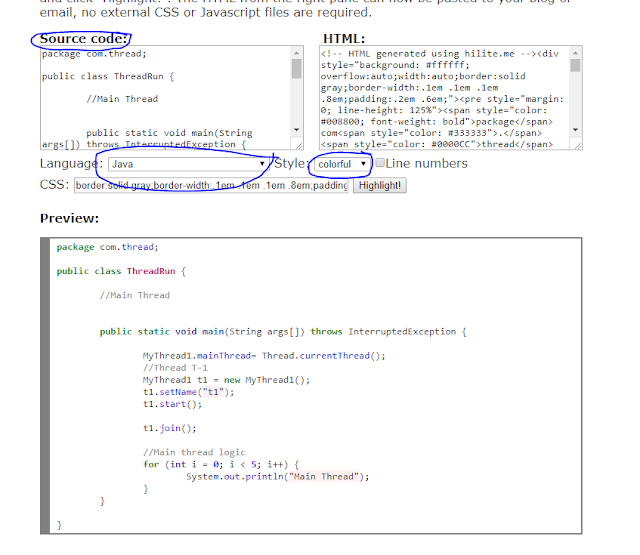Click the Highlight! button
640x555 pixels.
[380, 186]
